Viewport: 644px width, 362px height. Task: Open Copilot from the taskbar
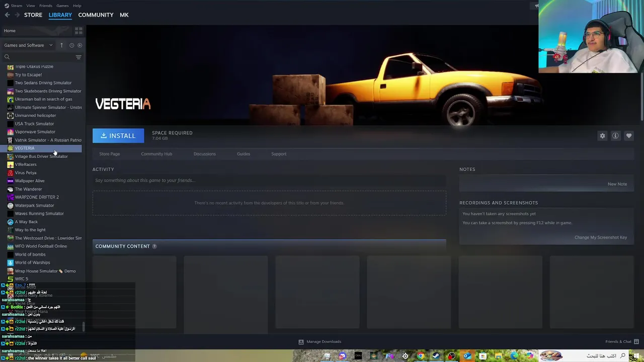(x=530, y=356)
